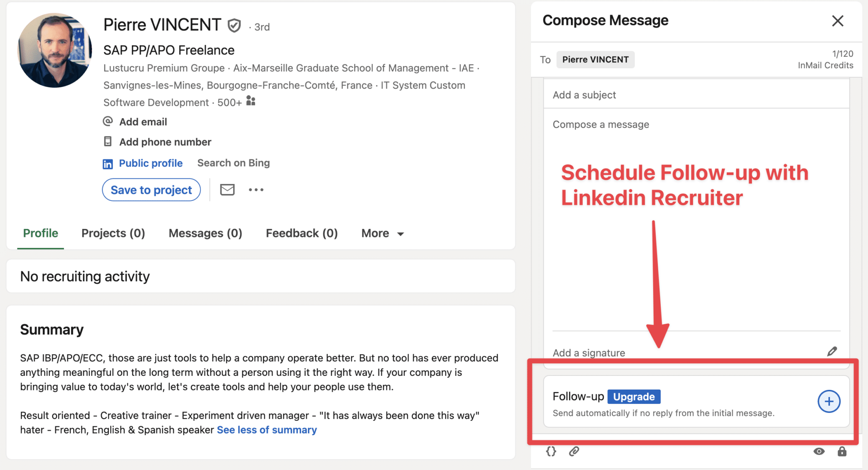
Task: Collapse the summary via See less of summary
Action: pyautogui.click(x=266, y=429)
